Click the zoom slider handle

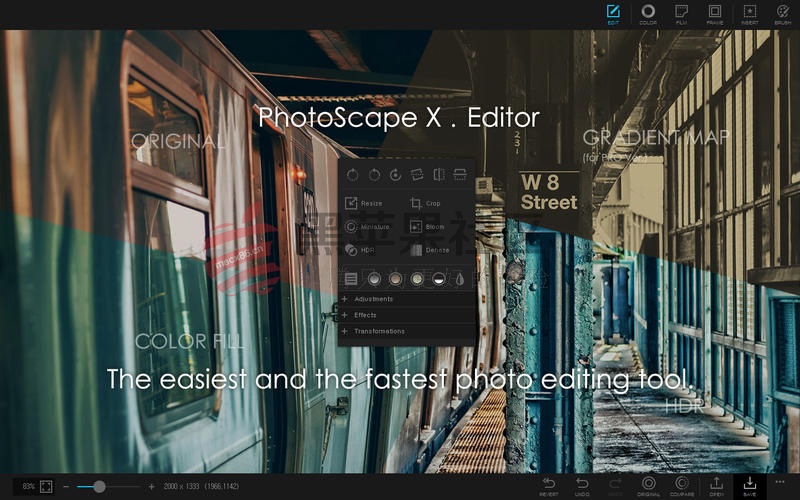tap(99, 487)
